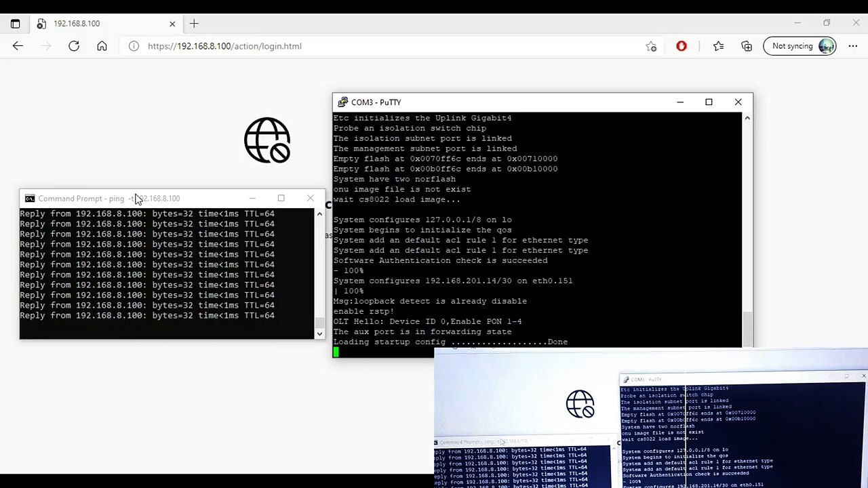Viewport: 868px width, 488px height.
Task: Restore the browser window
Action: tap(827, 24)
